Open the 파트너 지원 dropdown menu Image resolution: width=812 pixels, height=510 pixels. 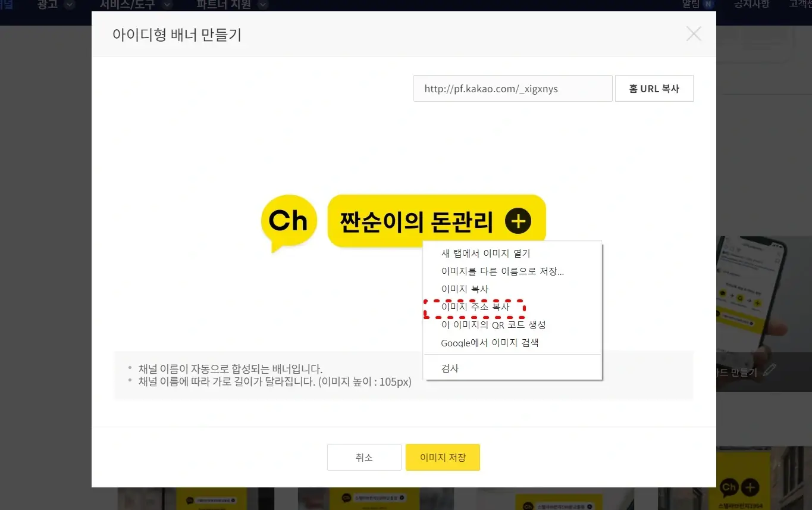pos(232,5)
